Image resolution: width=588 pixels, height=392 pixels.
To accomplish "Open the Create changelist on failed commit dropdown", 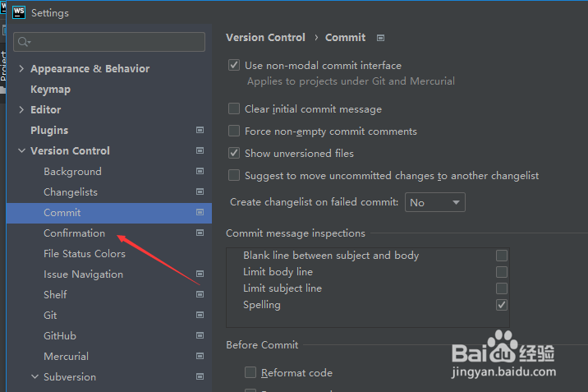I will 435,202.
